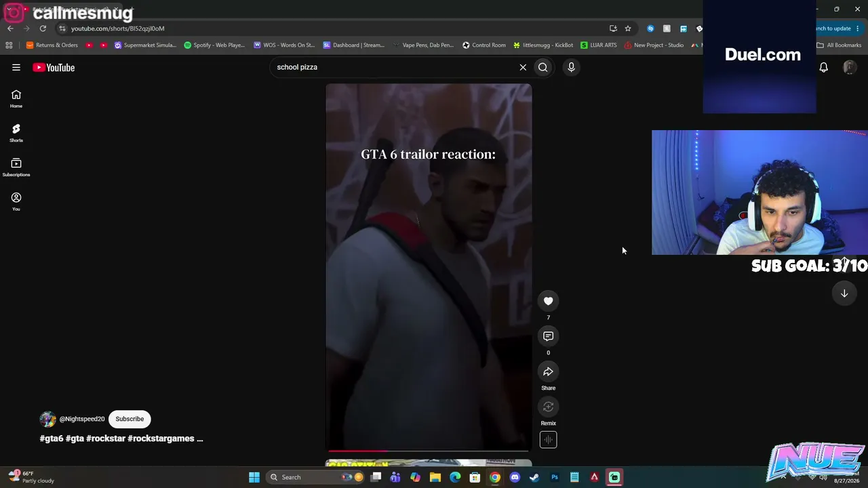Click the #rockstargames hashtag link
Image resolution: width=868 pixels, height=488 pixels.
pos(161,439)
